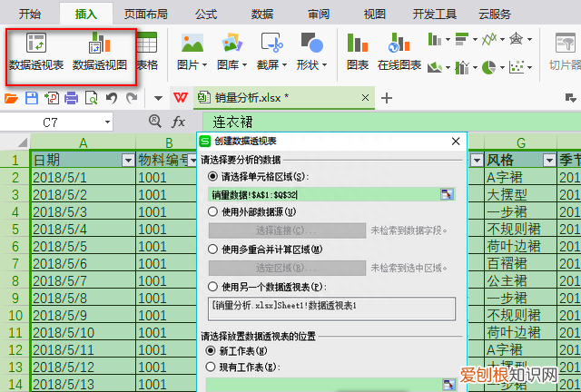581x392 pixels.
Task: Open the 在线图表 online chart icon
Action: pyautogui.click(x=399, y=43)
